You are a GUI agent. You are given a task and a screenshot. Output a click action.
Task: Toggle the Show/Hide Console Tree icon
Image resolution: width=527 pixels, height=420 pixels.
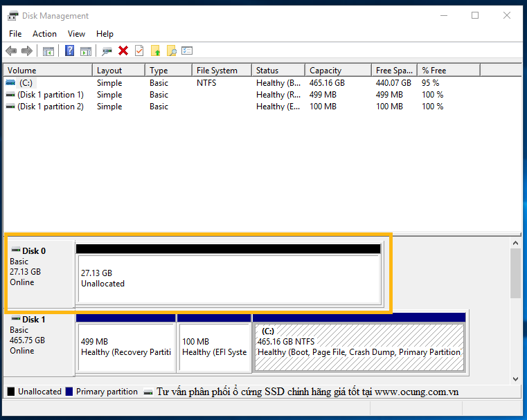[48, 51]
